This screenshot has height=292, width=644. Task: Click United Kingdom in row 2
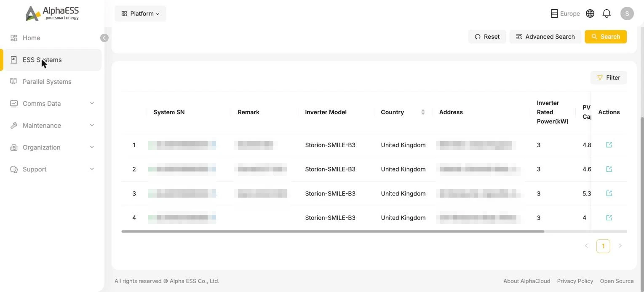coord(403,169)
